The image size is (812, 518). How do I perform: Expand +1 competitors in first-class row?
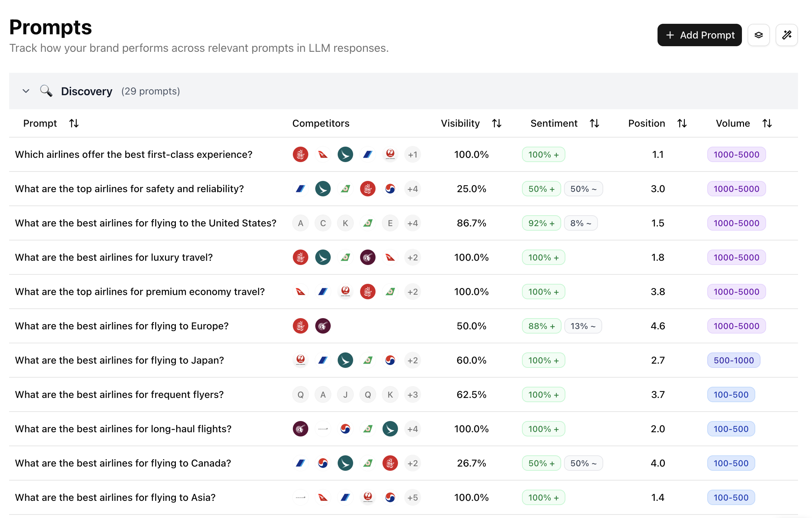tap(412, 154)
